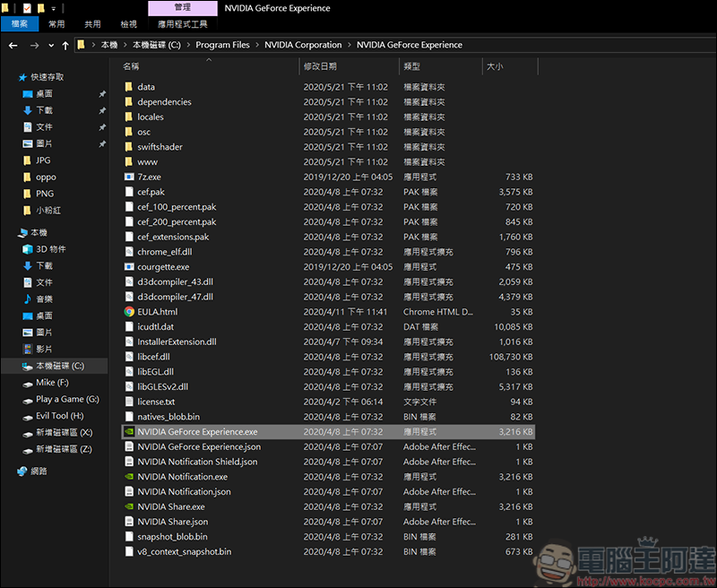Screen dimensions: 717x588
Task: Sort files by 名稱 column header
Action: [131, 66]
